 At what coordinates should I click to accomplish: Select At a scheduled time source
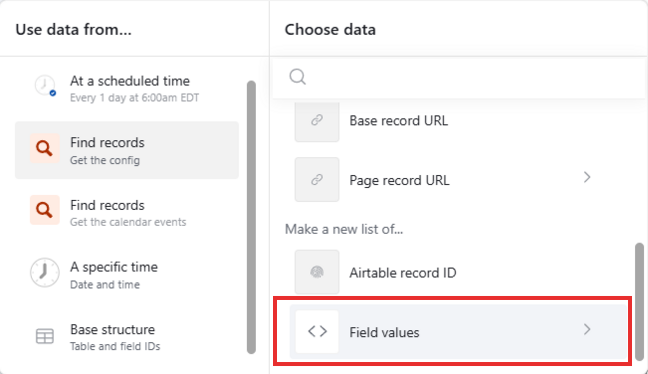[127, 88]
